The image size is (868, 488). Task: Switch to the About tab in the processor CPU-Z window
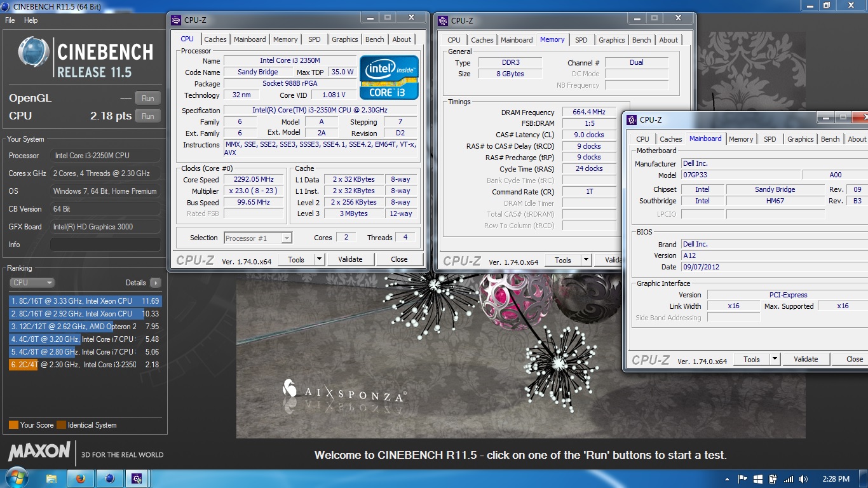point(402,39)
